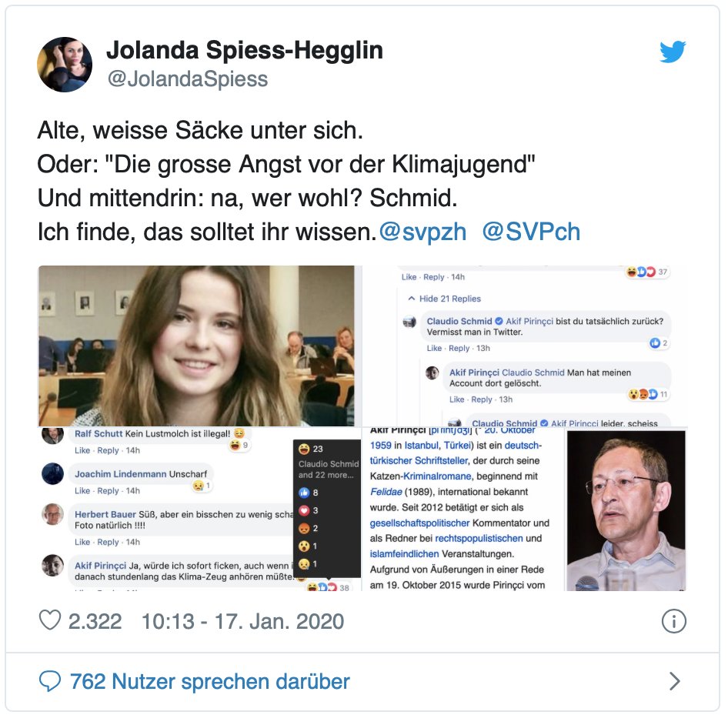Click the laughing emoji reaction count 23
This screenshot has width=728, height=725.
pos(311,449)
